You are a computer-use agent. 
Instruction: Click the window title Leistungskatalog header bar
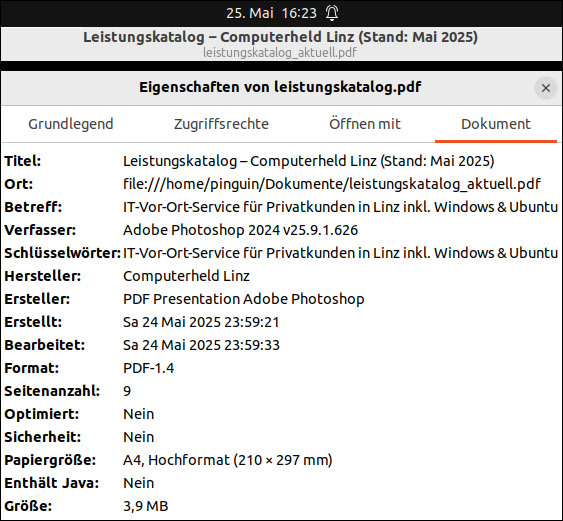[281, 44]
